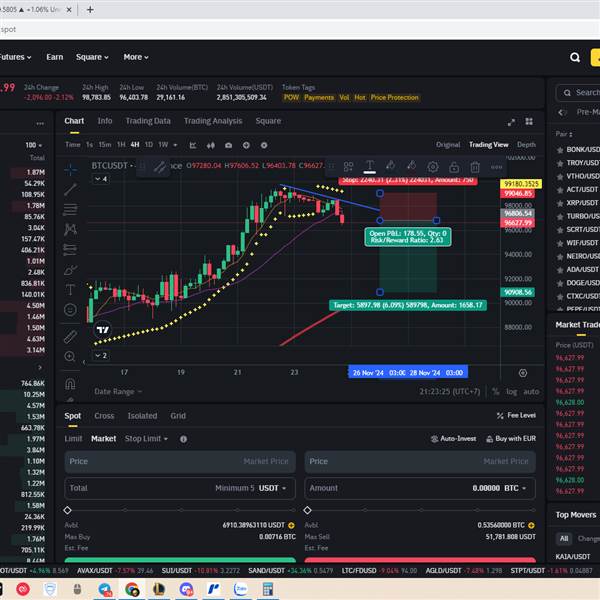Switch to the Cross margin tab
Screen dimensions: 600x600
(x=104, y=416)
